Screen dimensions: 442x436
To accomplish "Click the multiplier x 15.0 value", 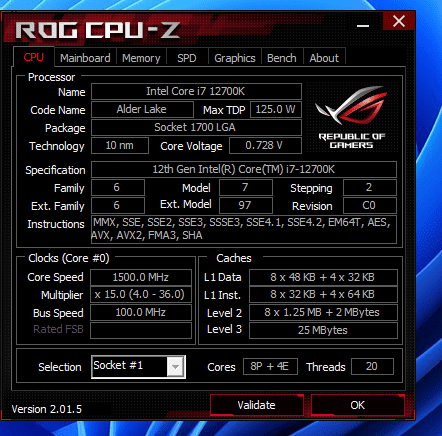I will pos(141,295).
